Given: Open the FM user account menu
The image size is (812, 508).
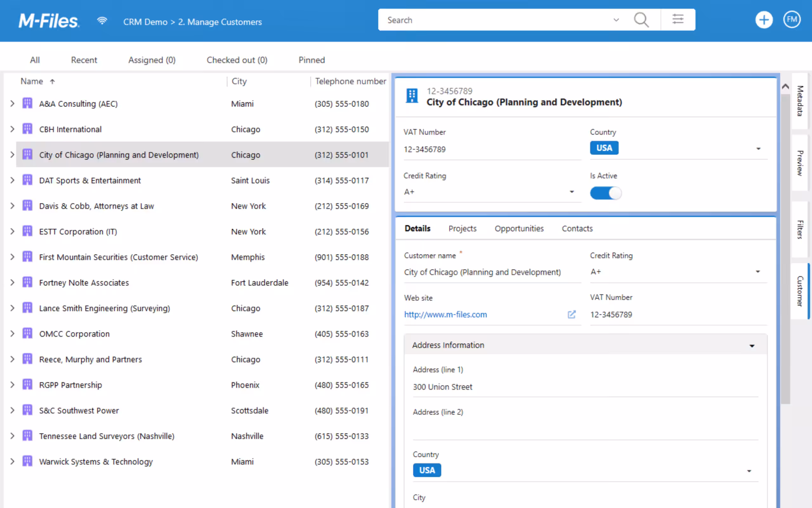Looking at the screenshot, I should pos(792,20).
